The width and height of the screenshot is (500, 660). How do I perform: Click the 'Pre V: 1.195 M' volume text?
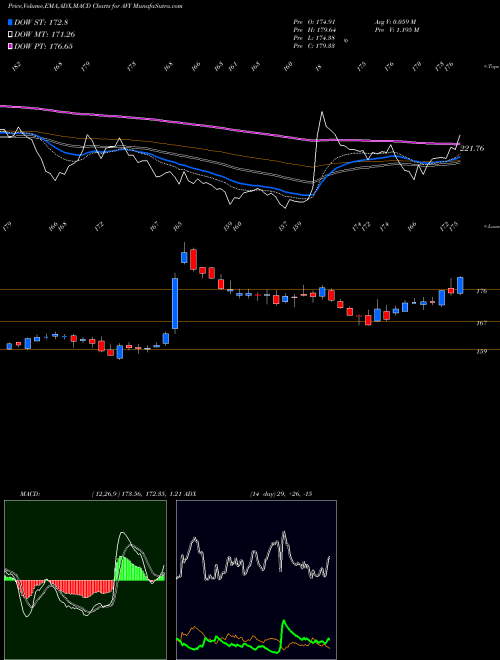click(396, 29)
